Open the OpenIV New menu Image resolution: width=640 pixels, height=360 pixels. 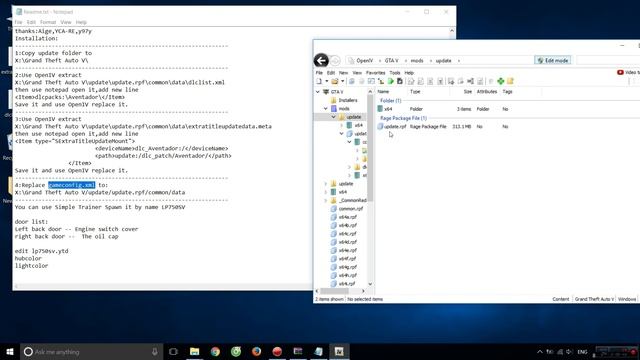coord(344,73)
